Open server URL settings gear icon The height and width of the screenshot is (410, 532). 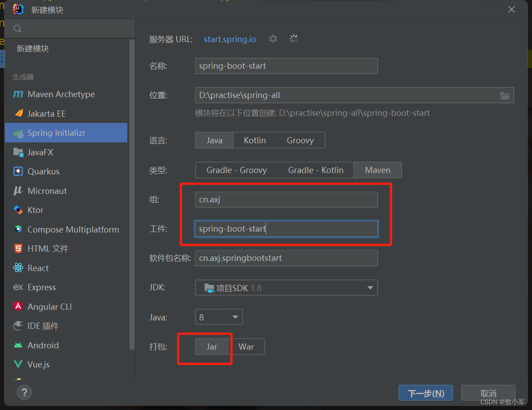(273, 39)
